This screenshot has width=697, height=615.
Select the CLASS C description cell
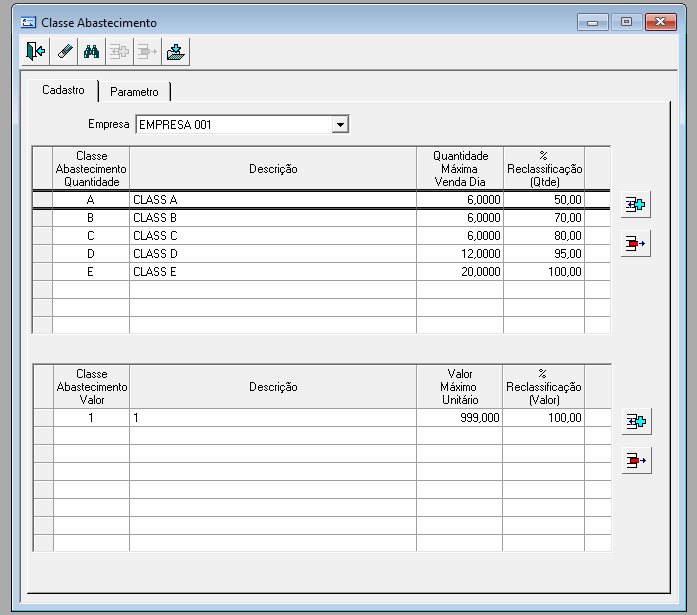(x=273, y=236)
